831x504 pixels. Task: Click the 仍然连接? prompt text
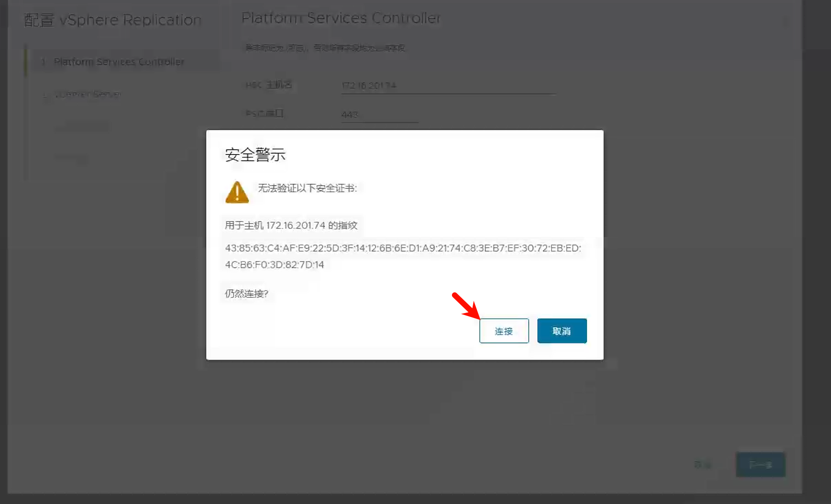click(246, 294)
